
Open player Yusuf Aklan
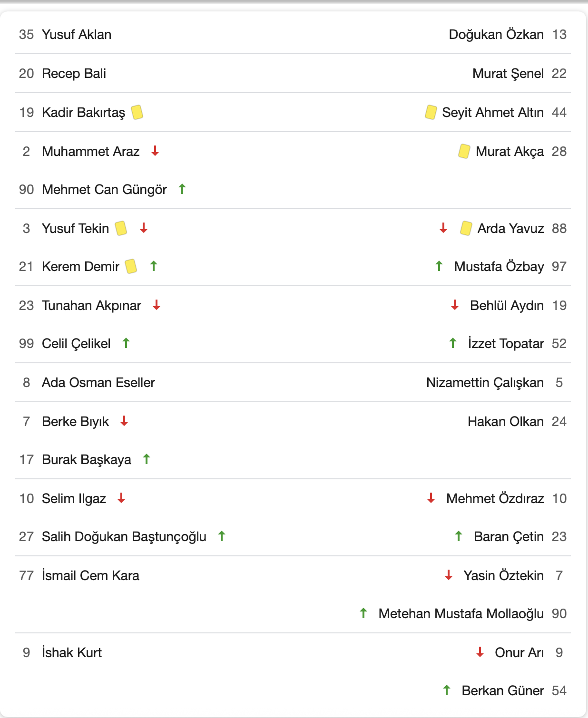[x=77, y=34]
